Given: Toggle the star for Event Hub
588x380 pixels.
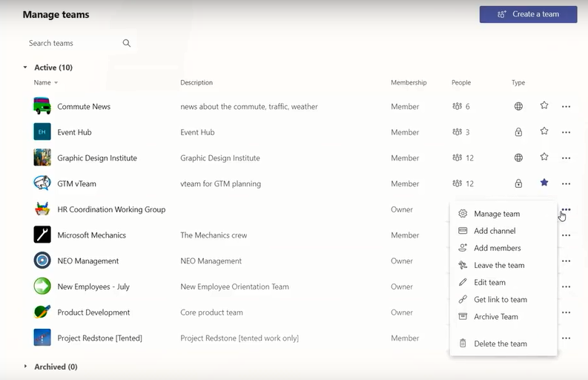Looking at the screenshot, I should (544, 131).
